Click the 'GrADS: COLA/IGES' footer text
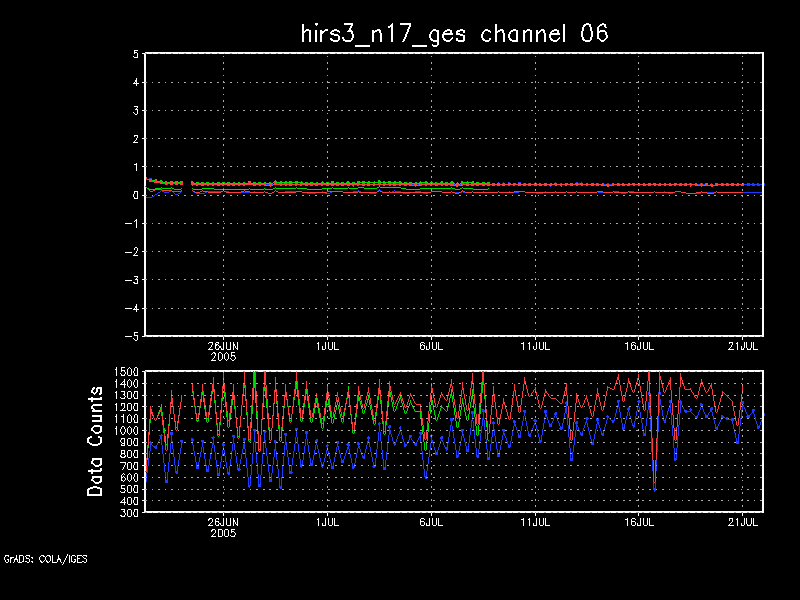The image size is (800, 600). 45,559
